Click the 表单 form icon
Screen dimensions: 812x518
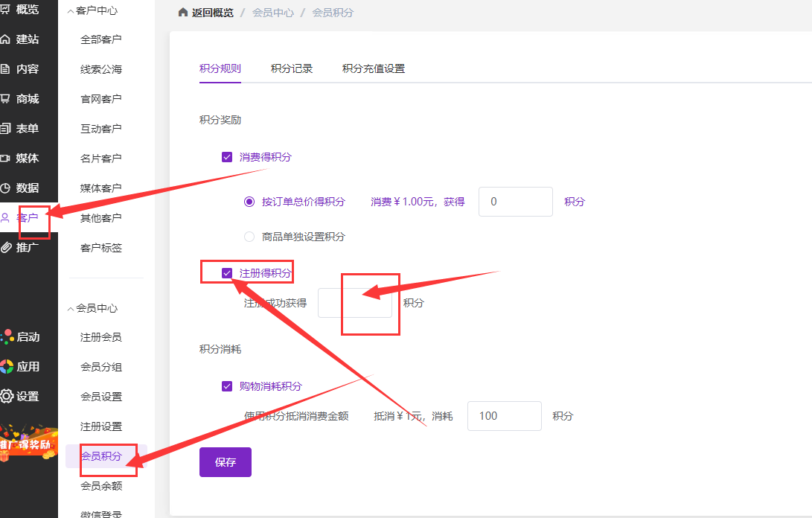6,129
